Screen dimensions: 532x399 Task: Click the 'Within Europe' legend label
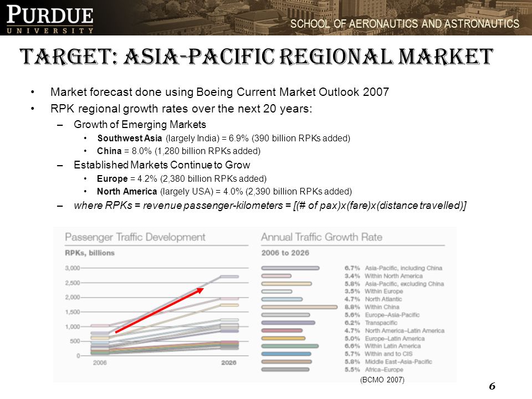click(383, 291)
